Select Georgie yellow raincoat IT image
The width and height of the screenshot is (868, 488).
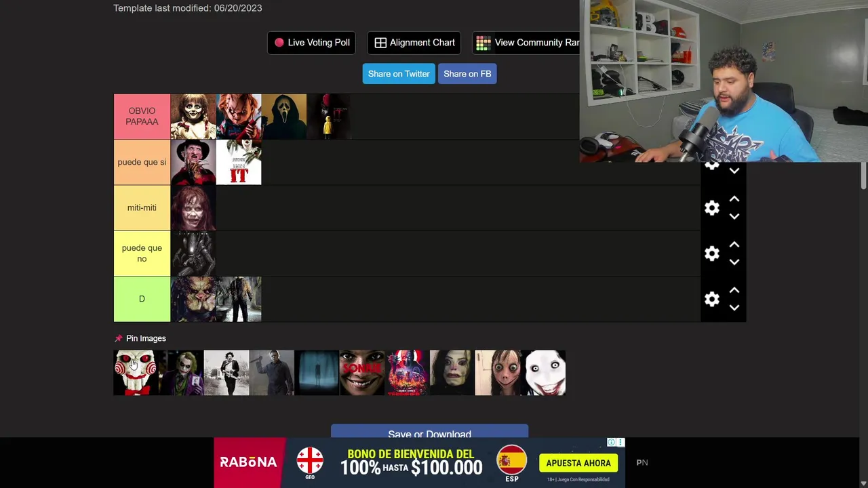click(x=330, y=117)
